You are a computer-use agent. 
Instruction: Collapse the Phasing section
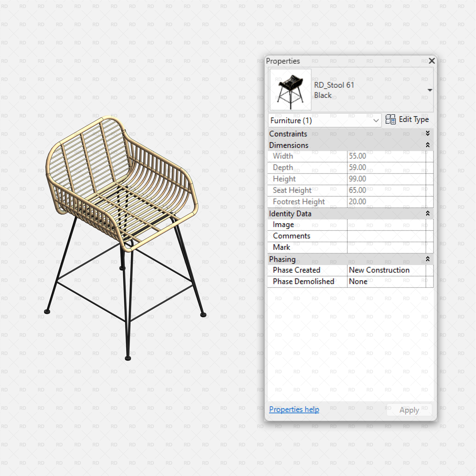point(428,259)
